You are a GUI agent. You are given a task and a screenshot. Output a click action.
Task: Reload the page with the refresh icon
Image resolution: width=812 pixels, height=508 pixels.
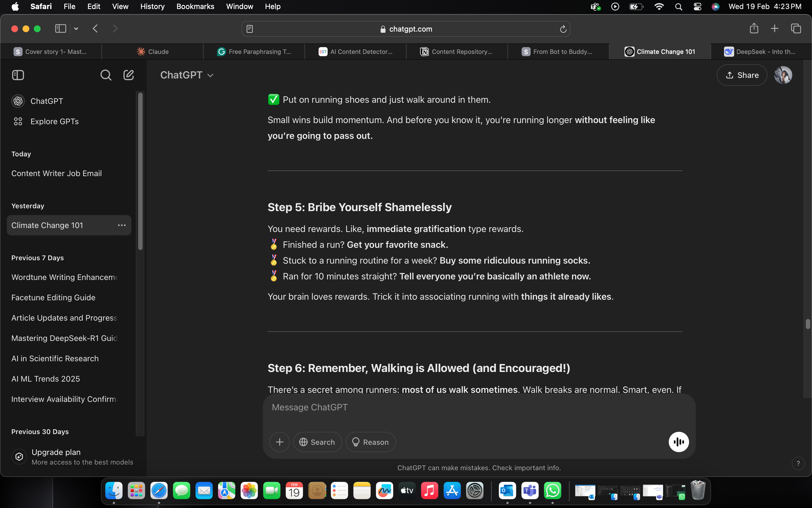(x=563, y=29)
